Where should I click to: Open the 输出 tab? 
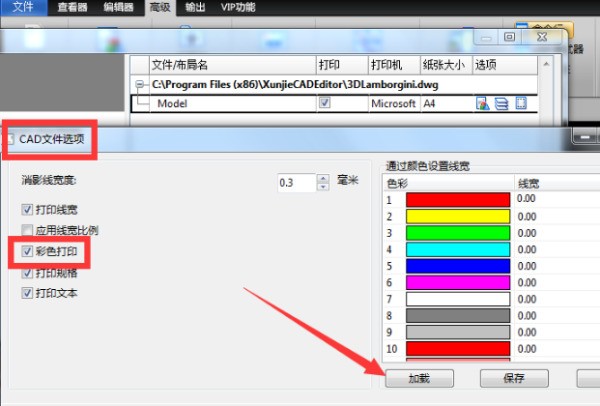pyautogui.click(x=195, y=7)
